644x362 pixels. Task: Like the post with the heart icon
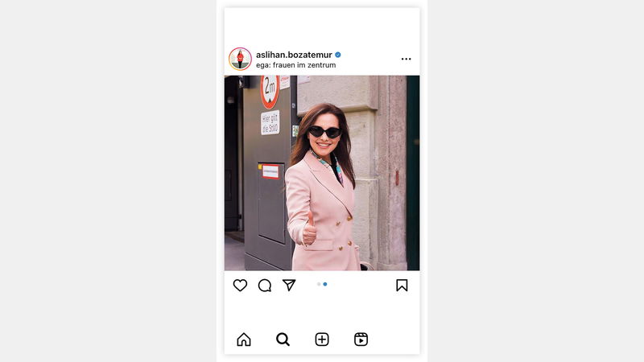[240, 286]
